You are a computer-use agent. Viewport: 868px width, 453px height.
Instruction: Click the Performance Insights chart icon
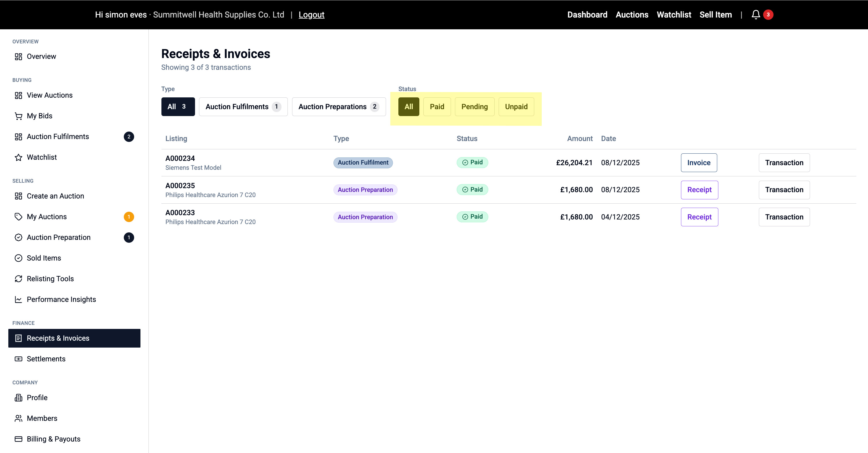pos(19,299)
